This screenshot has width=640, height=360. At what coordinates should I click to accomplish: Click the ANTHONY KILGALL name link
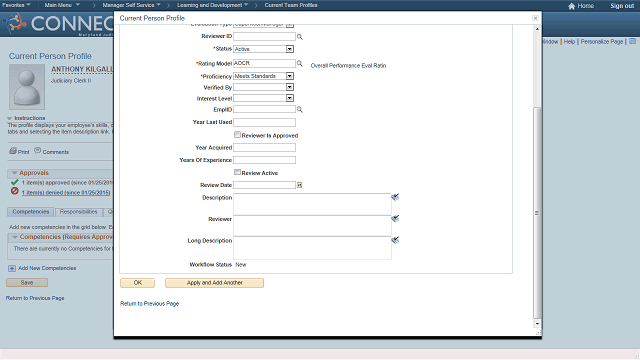(x=82, y=69)
